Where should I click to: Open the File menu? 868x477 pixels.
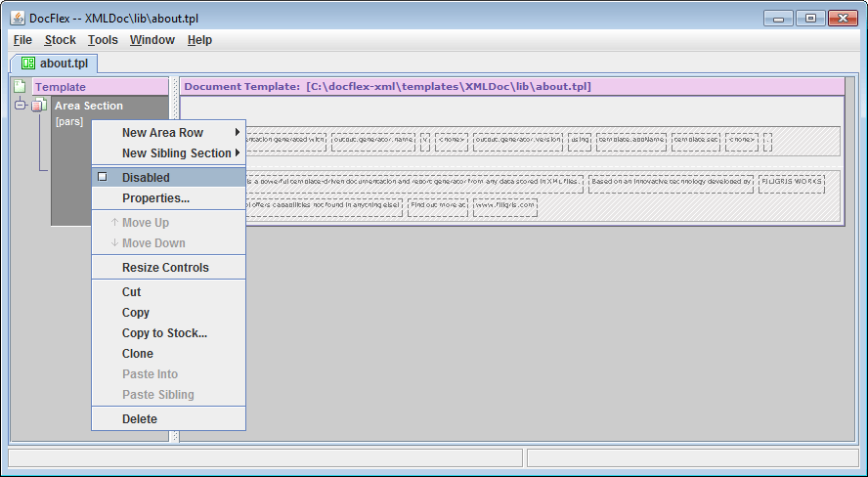(22, 40)
